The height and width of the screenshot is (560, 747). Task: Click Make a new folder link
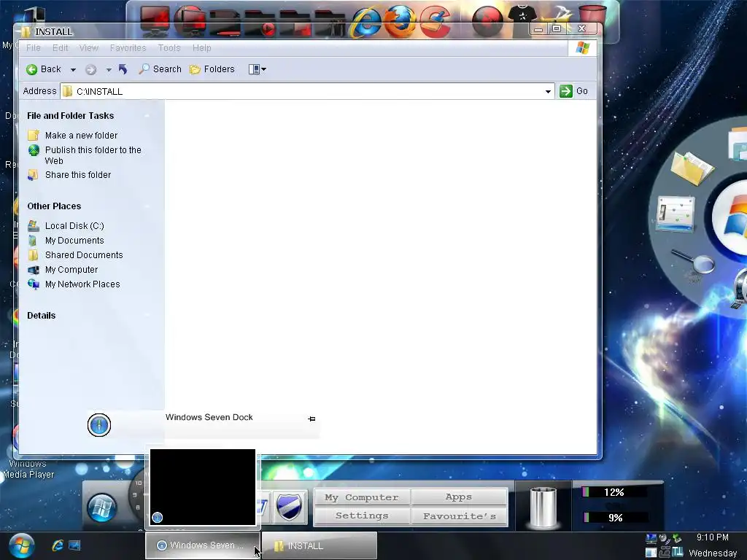click(x=81, y=135)
